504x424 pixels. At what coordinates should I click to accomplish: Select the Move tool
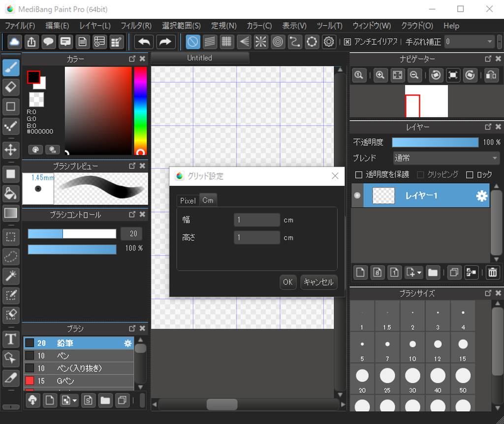click(x=11, y=150)
